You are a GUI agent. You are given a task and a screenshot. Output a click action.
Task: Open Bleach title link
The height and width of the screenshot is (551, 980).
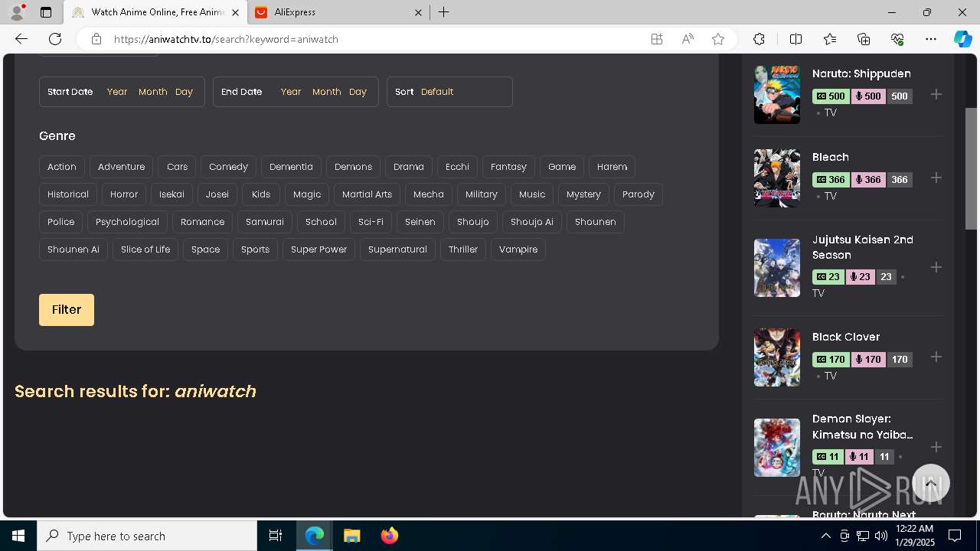click(x=831, y=157)
